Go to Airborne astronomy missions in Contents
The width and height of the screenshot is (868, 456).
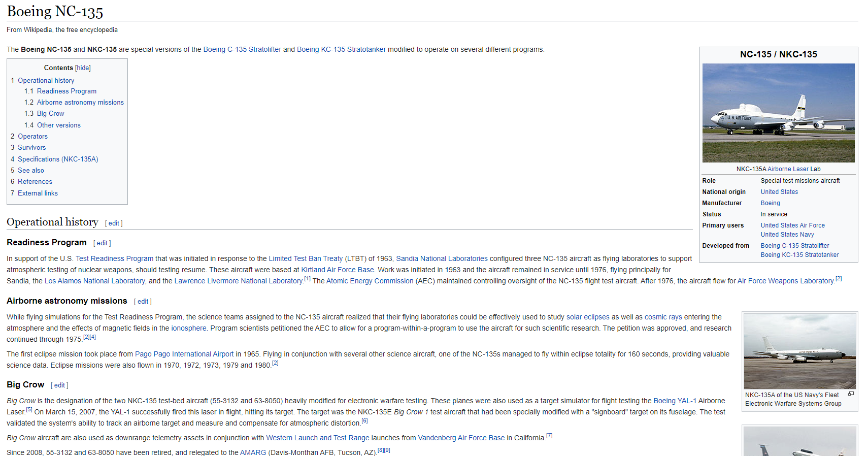[x=80, y=102]
